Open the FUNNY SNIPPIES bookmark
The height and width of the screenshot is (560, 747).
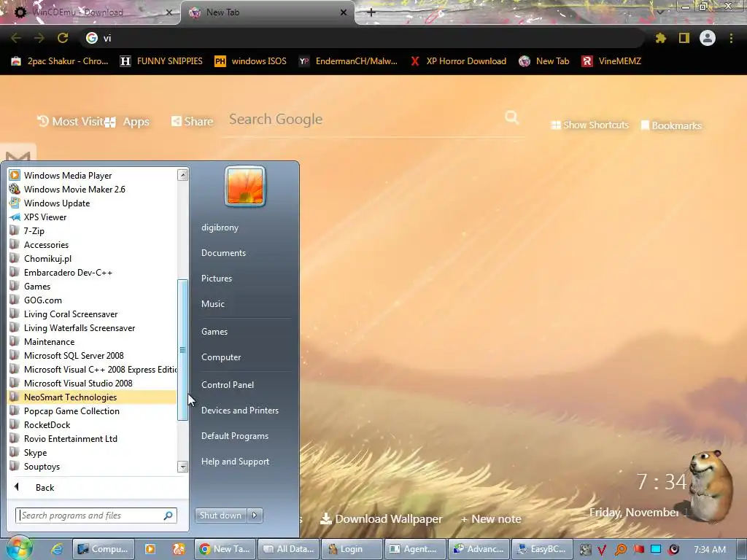point(161,61)
